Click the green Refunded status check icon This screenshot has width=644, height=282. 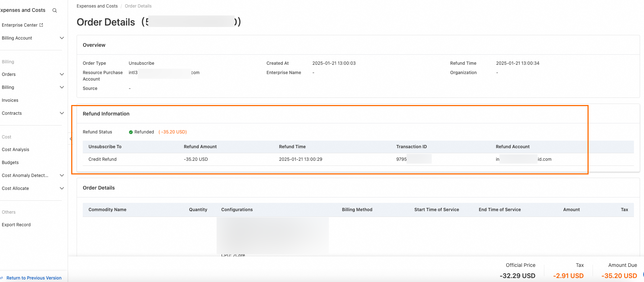point(131,132)
